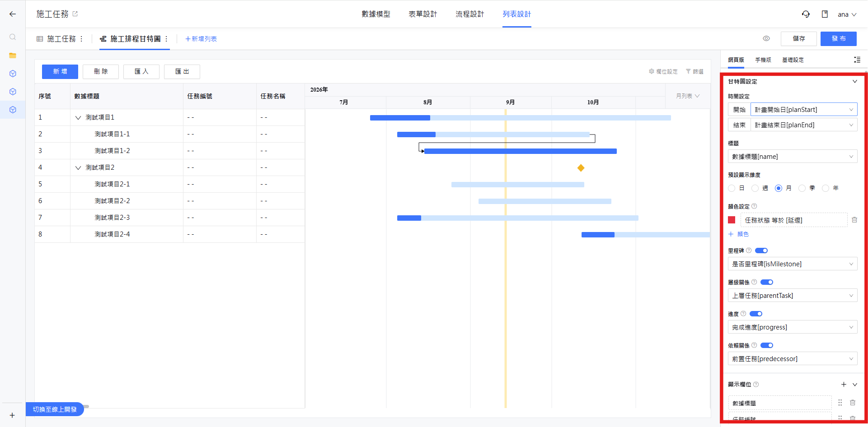
Task: Toggle the panel outline icon at top right
Action: point(857,60)
